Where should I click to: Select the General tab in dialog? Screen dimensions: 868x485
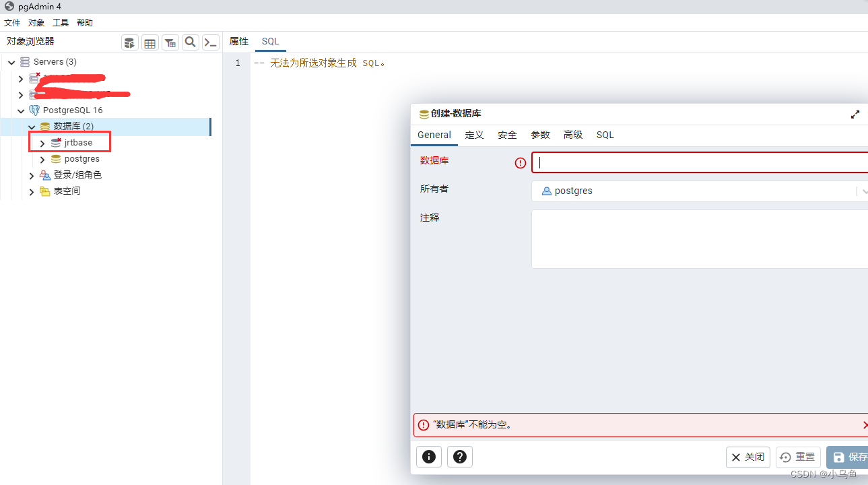pyautogui.click(x=434, y=135)
